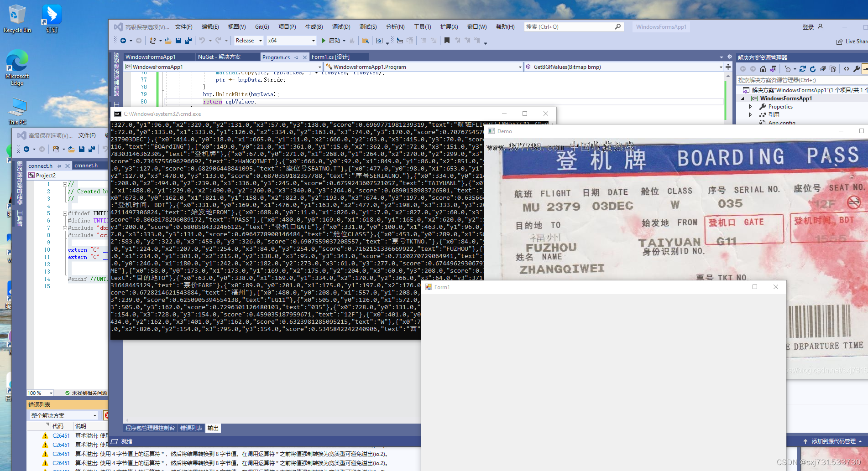Click the New Project icon in the main toolbar
The width and height of the screenshot is (868, 471).
pyautogui.click(x=153, y=41)
